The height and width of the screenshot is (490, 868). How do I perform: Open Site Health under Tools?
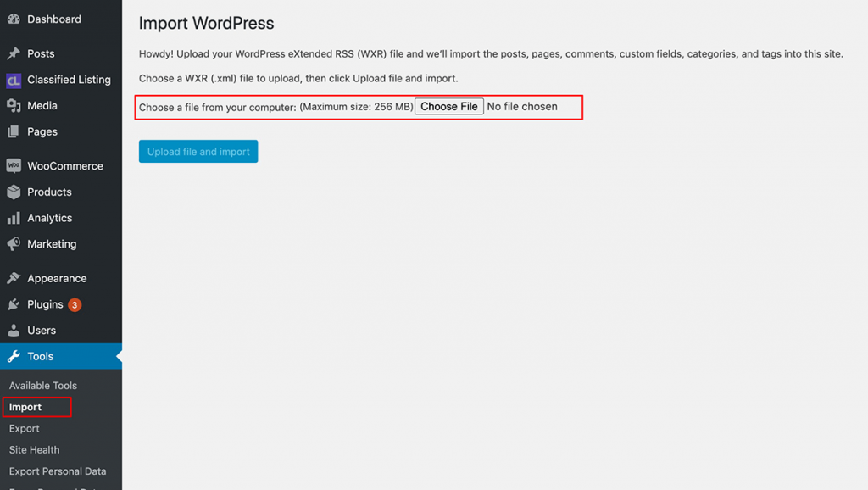click(x=34, y=449)
